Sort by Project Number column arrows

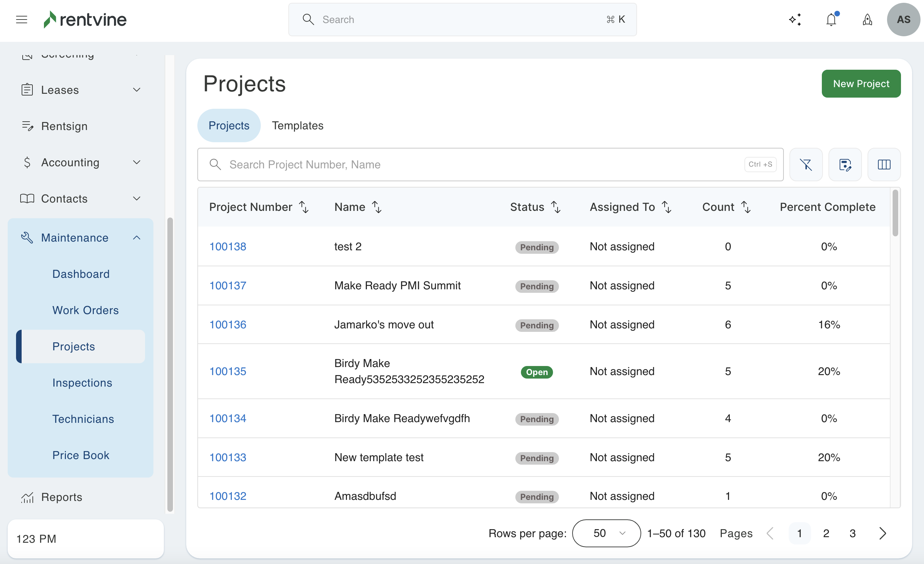point(304,207)
